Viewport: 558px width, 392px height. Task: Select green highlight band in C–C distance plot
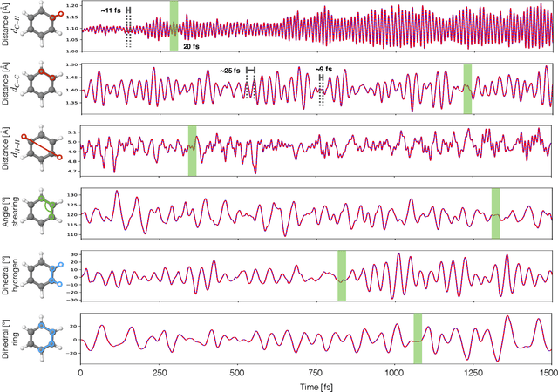click(x=467, y=89)
